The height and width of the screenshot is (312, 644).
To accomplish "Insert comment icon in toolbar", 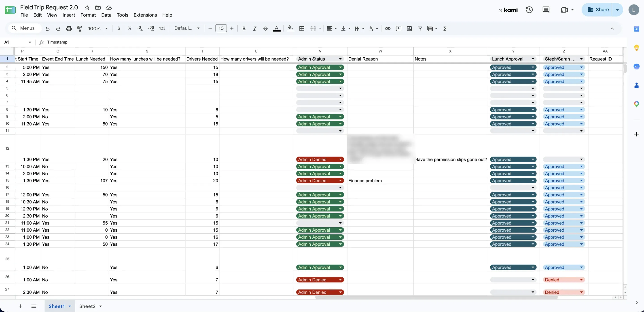I will [398, 28].
